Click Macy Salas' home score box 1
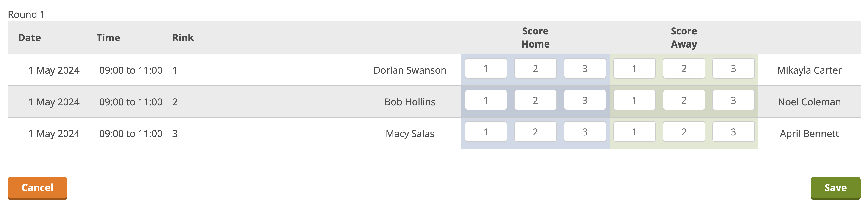This screenshot has height=214, width=868. pos(486,132)
